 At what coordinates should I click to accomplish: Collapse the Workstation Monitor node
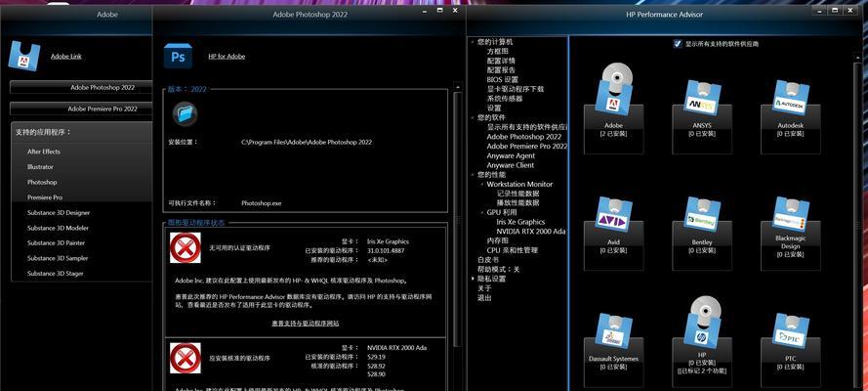tap(481, 185)
